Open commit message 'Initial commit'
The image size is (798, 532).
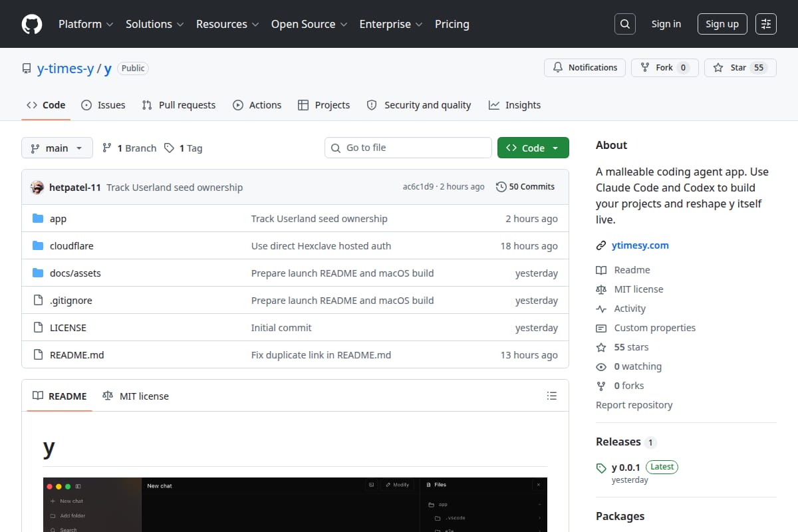click(281, 328)
